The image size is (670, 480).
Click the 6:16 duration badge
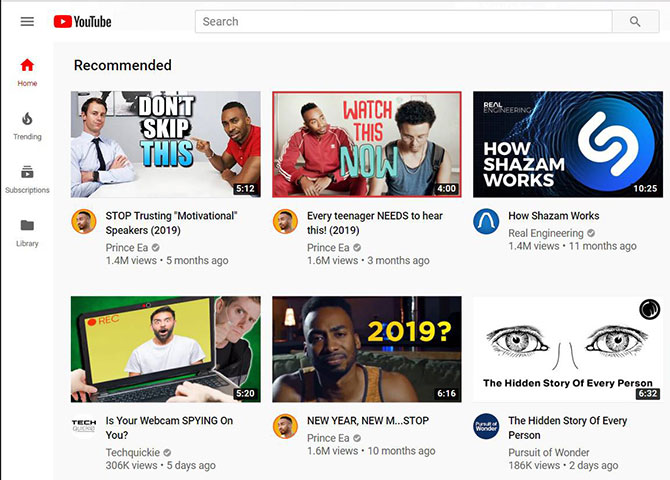(447, 393)
